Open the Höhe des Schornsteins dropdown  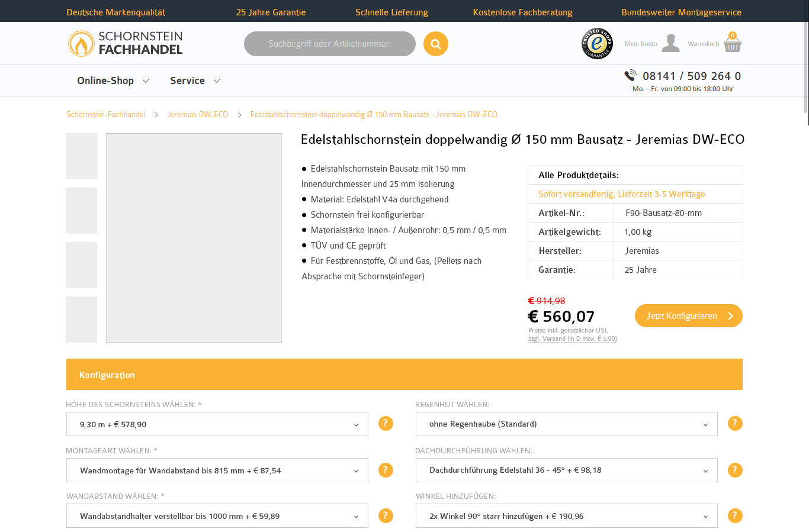(217, 424)
